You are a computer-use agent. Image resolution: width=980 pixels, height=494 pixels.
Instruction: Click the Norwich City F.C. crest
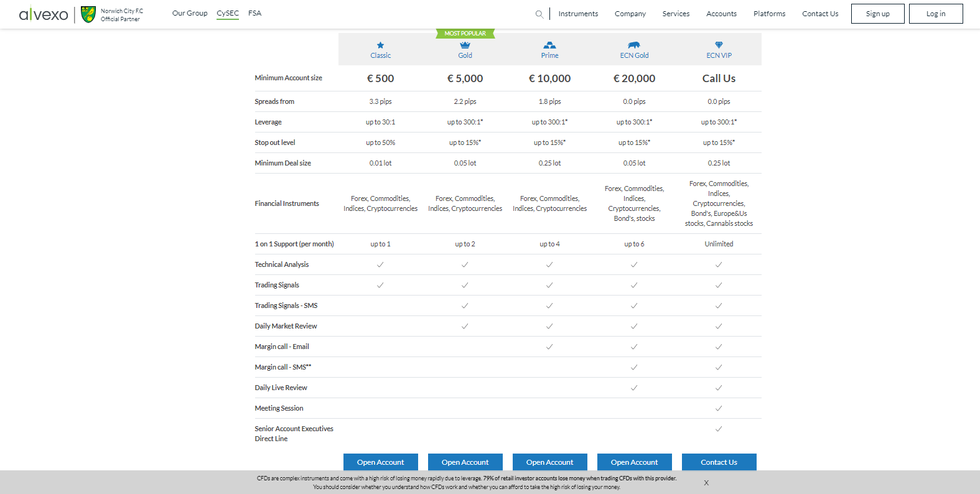point(88,14)
